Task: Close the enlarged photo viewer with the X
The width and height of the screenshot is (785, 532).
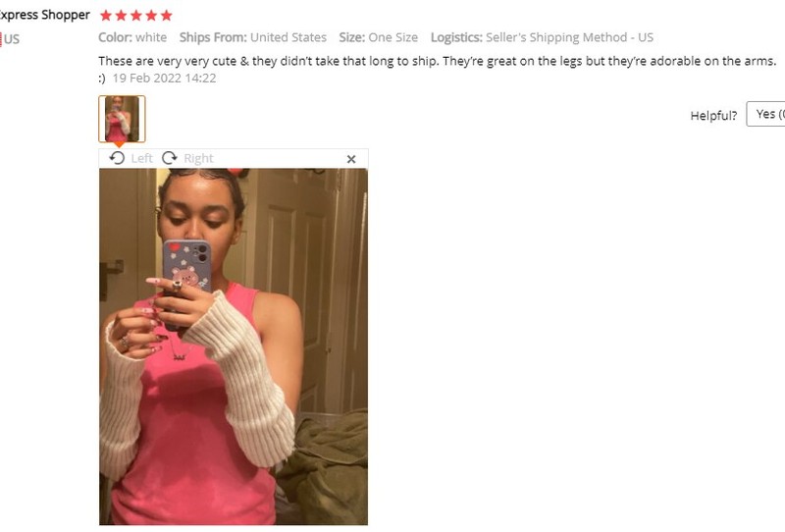Action: click(351, 159)
